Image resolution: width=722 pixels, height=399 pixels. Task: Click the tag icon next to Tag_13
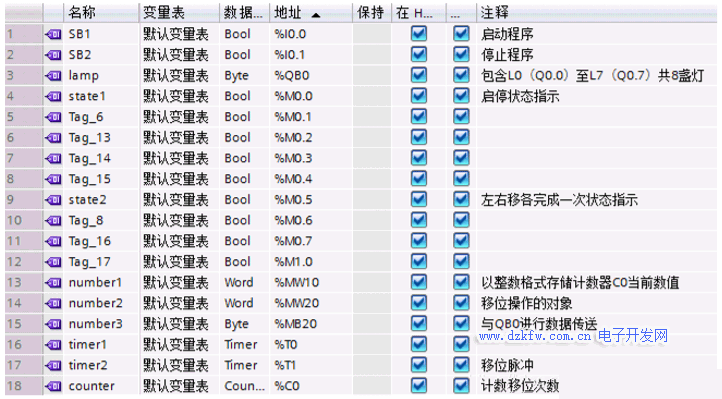[x=54, y=138]
